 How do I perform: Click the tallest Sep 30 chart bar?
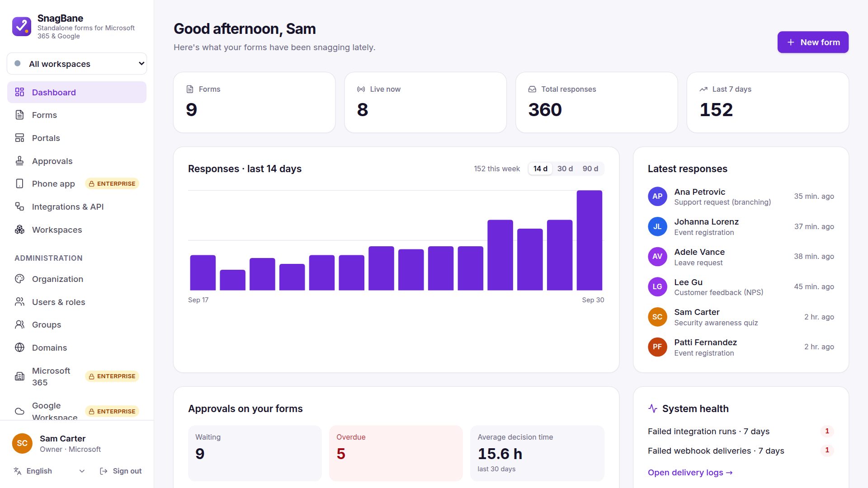click(x=589, y=240)
